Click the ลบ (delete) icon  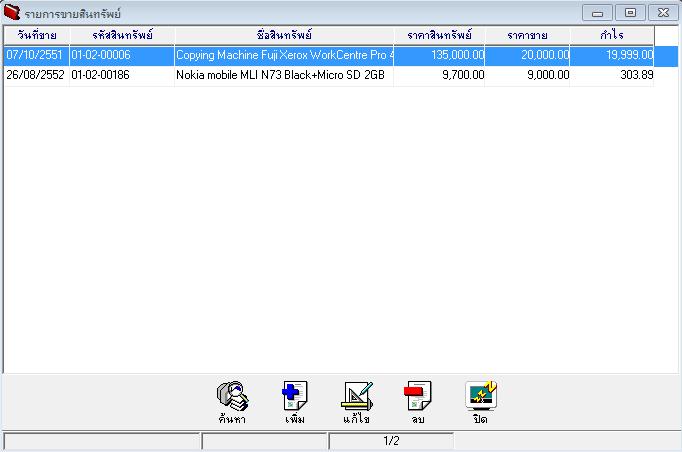[417, 397]
